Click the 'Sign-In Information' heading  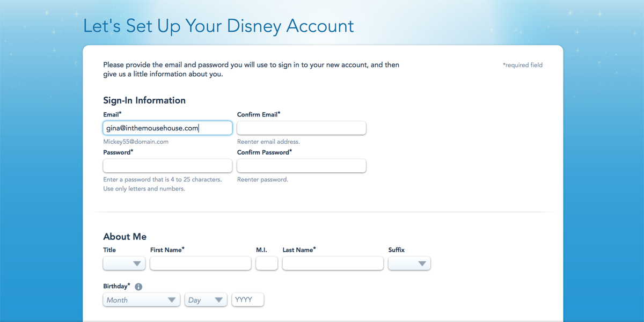click(x=144, y=100)
